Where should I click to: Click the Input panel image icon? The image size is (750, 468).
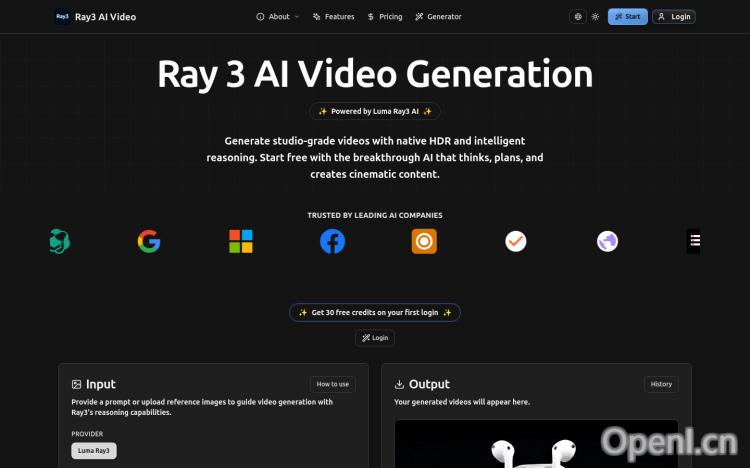point(76,384)
